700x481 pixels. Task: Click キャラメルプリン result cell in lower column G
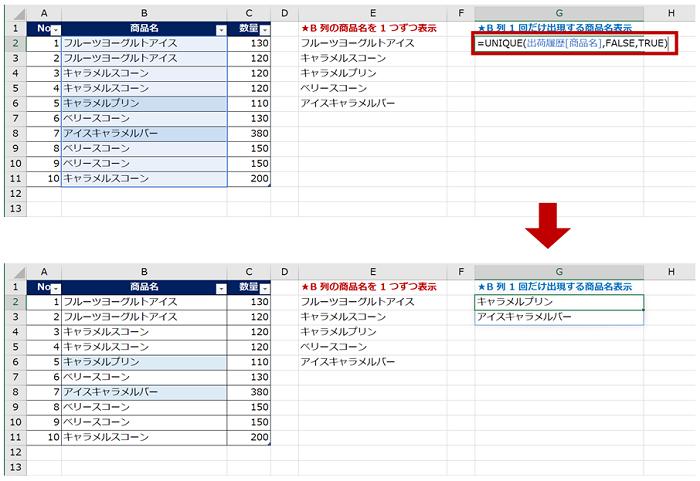(x=559, y=302)
